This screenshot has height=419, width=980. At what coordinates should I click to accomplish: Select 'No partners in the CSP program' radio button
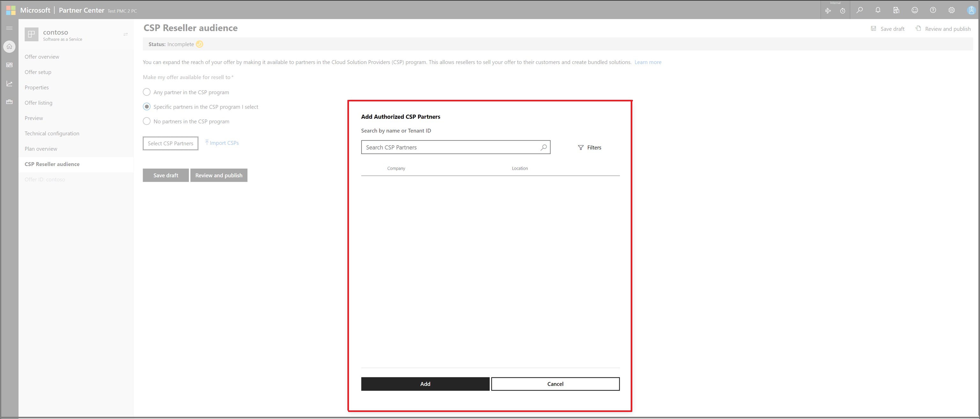tap(146, 121)
